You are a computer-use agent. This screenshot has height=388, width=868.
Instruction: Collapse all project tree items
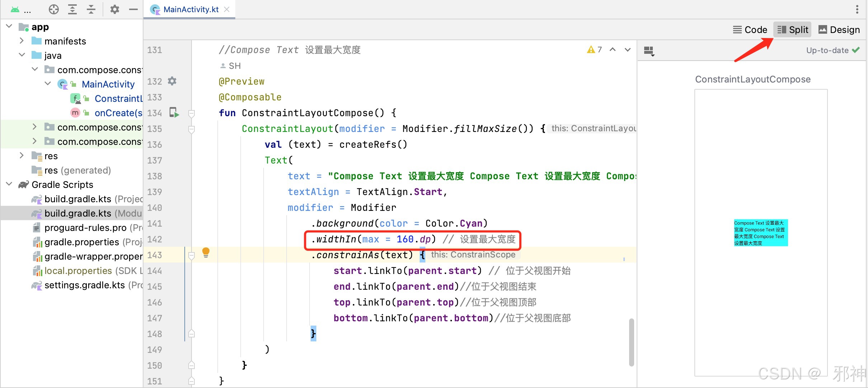[x=91, y=9]
